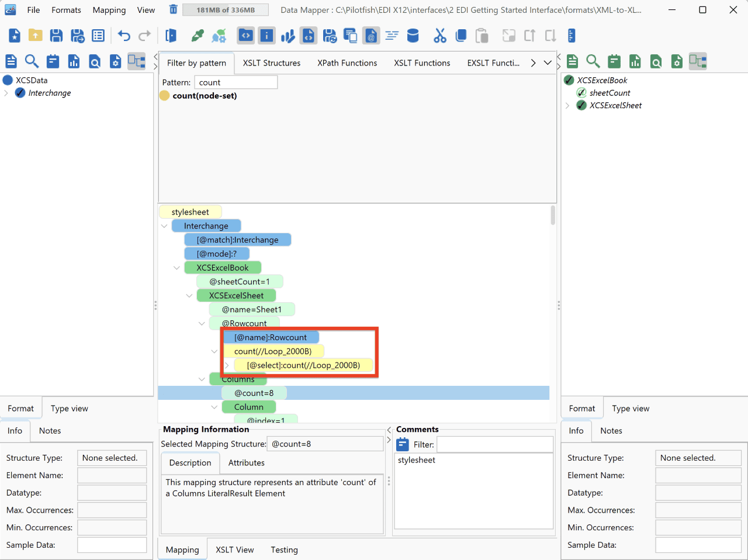748x560 pixels.
Task: Select the [@match]:Interchange mapping node
Action: pyautogui.click(x=237, y=240)
